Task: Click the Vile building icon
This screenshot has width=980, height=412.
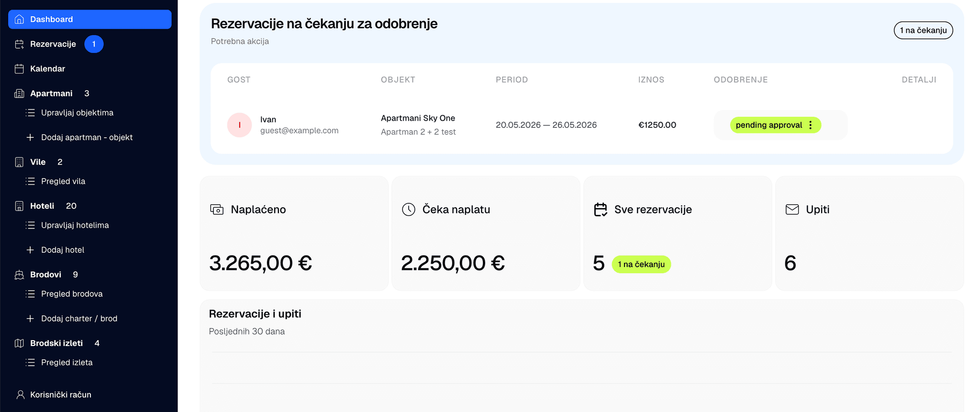Action: [x=19, y=162]
